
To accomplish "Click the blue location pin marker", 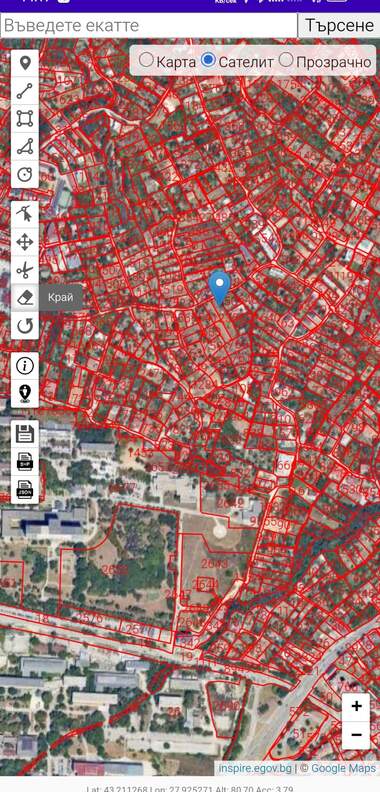I will 219,288.
